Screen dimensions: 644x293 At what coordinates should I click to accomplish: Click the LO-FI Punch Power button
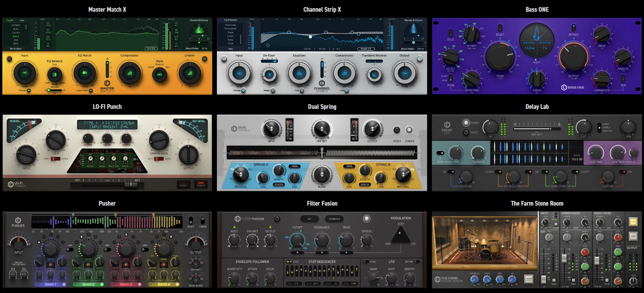pyautogui.click(x=201, y=185)
